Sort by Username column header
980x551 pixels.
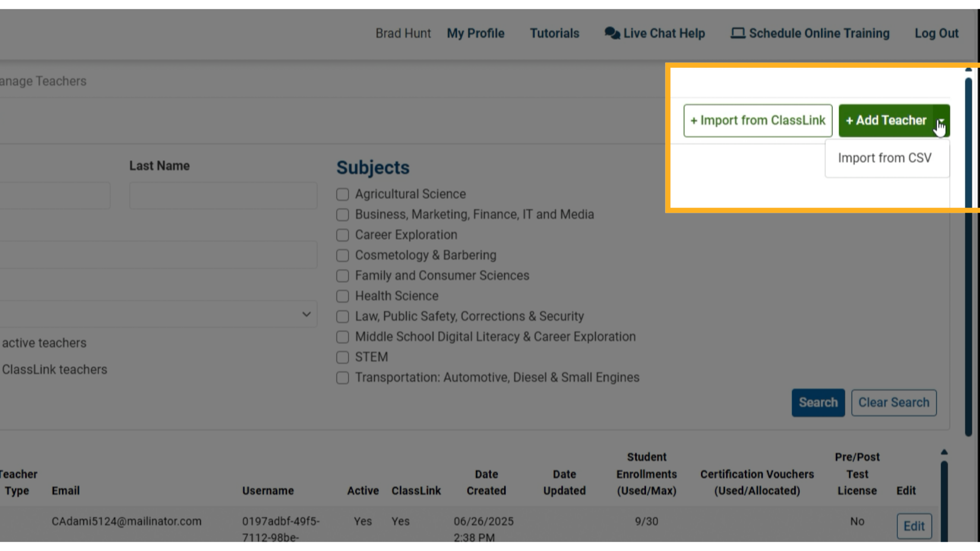tap(268, 491)
